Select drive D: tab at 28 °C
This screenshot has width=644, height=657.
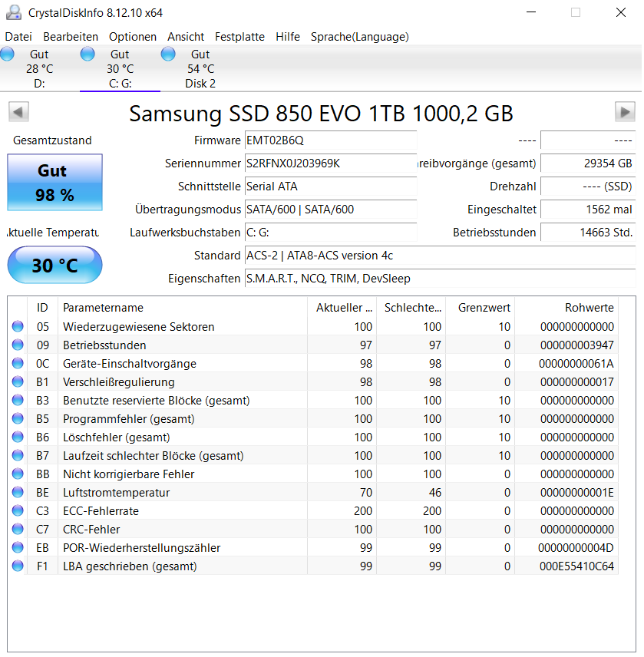(39, 69)
